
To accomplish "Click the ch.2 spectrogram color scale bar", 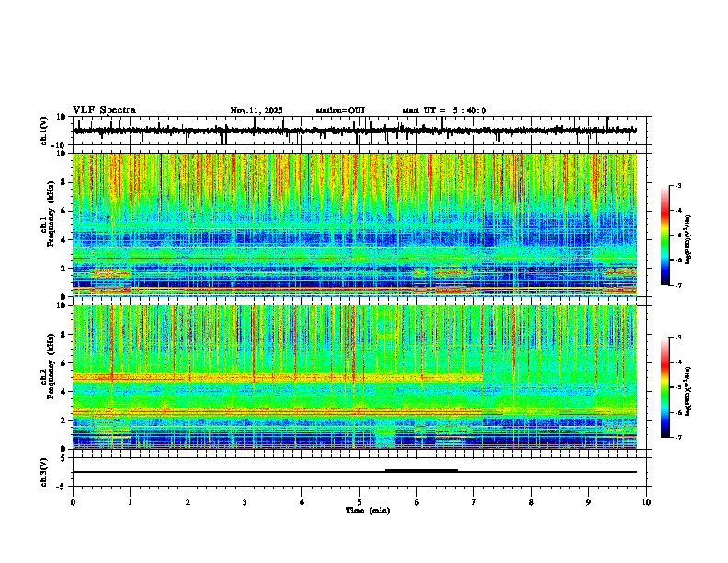I will coord(665,387).
